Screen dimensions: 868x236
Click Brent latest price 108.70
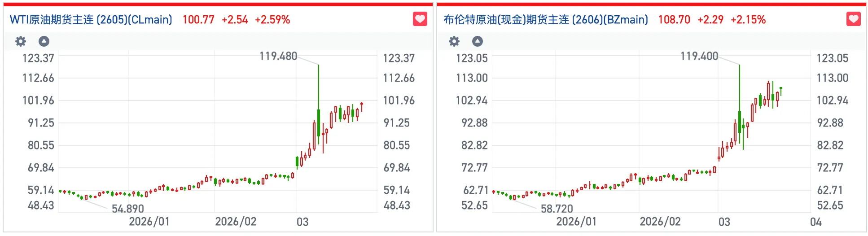point(674,20)
